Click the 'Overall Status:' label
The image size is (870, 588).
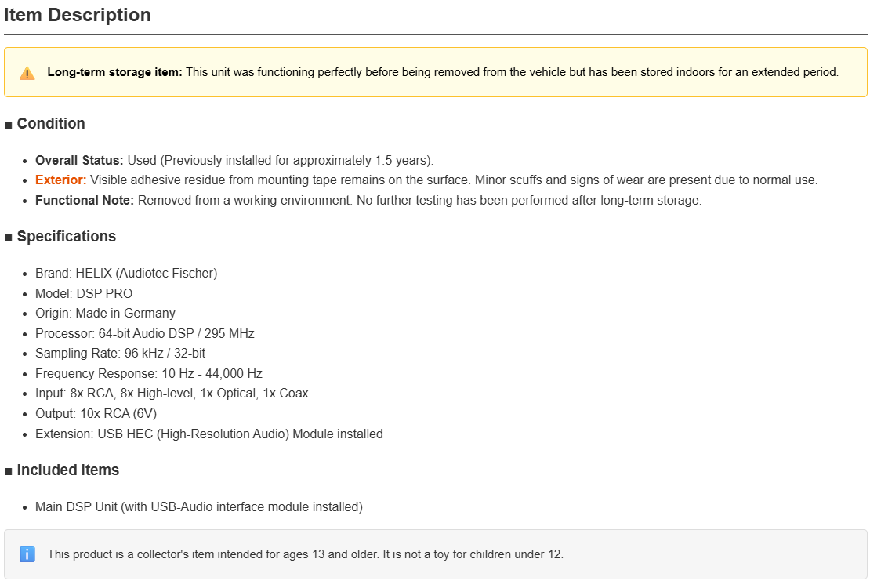[x=79, y=161]
